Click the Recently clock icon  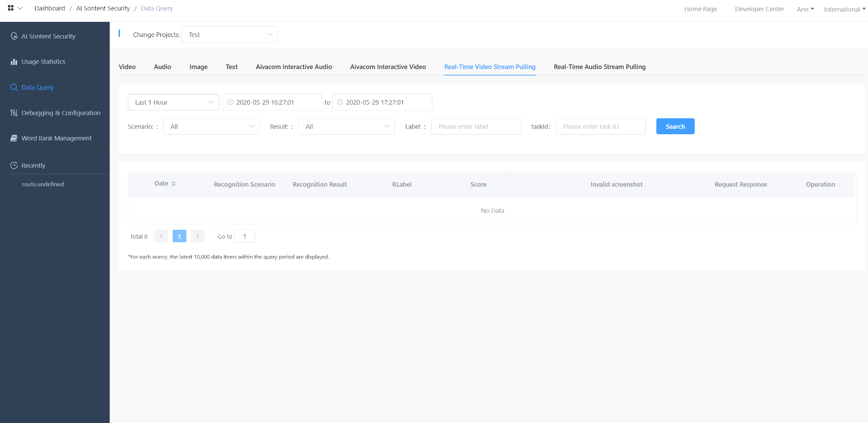tap(14, 165)
